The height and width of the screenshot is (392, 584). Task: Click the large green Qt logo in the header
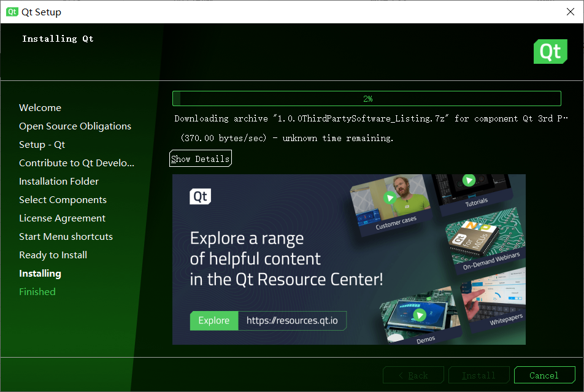pos(550,52)
